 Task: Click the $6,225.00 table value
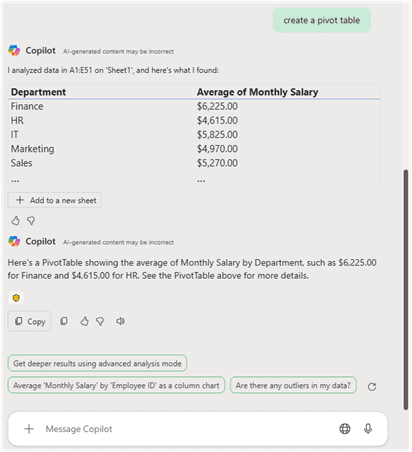(x=217, y=106)
